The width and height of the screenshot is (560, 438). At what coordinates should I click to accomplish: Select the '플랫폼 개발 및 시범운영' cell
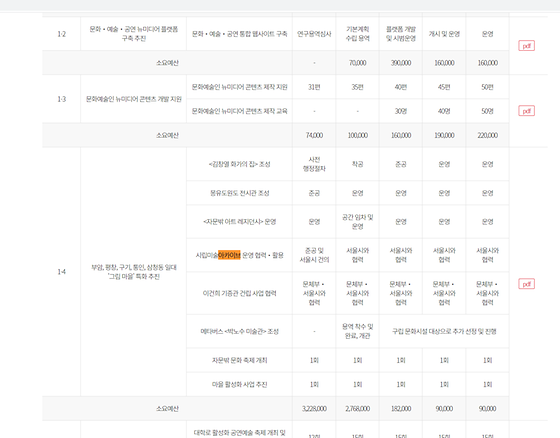(401, 34)
